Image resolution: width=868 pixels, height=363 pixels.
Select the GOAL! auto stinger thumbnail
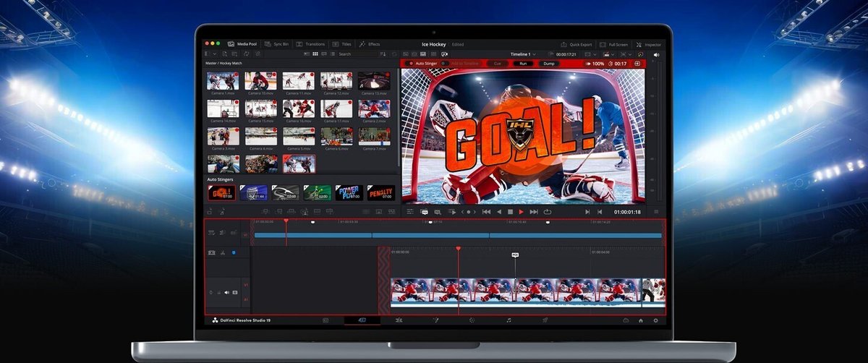[x=221, y=192]
